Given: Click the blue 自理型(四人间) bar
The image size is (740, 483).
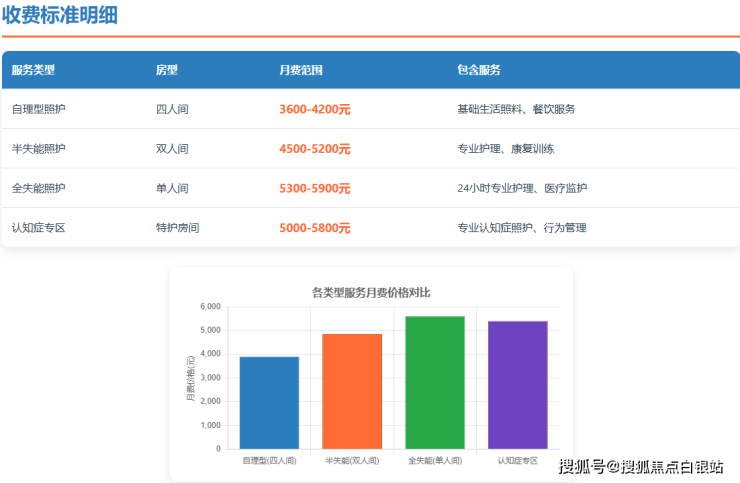Looking at the screenshot, I should [269, 403].
